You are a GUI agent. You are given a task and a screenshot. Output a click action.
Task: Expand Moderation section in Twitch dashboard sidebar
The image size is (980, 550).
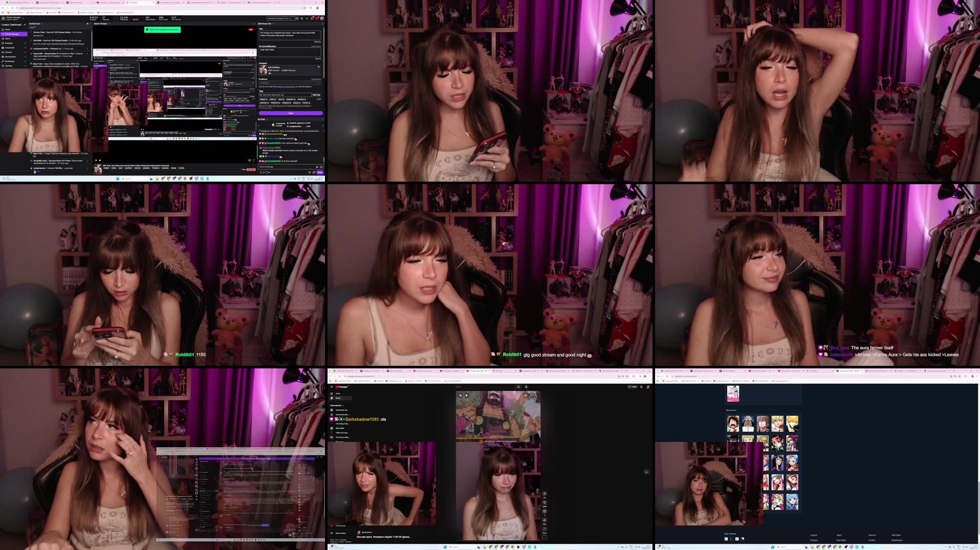pos(14,61)
